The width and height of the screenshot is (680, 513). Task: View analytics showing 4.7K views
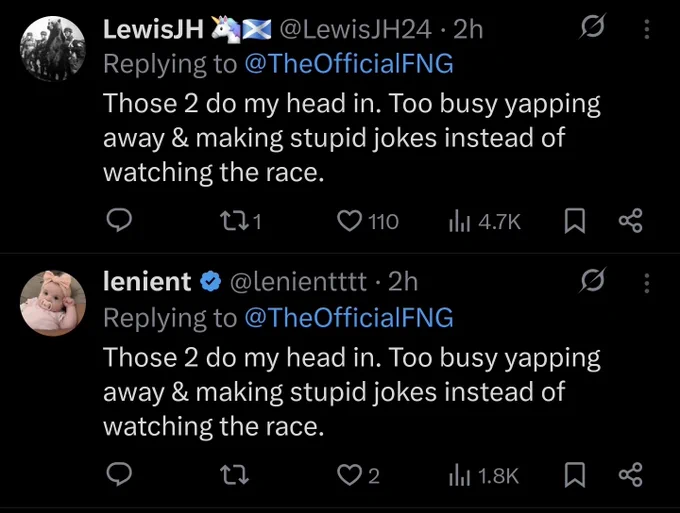[484, 221]
